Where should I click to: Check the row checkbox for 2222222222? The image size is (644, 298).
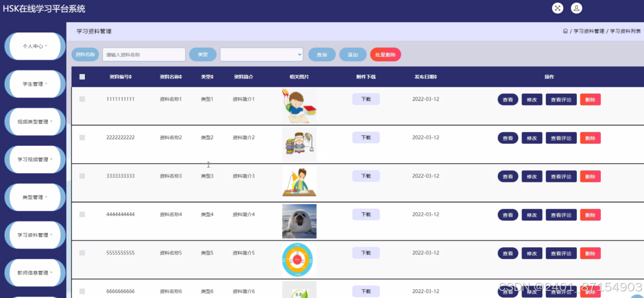pos(82,138)
